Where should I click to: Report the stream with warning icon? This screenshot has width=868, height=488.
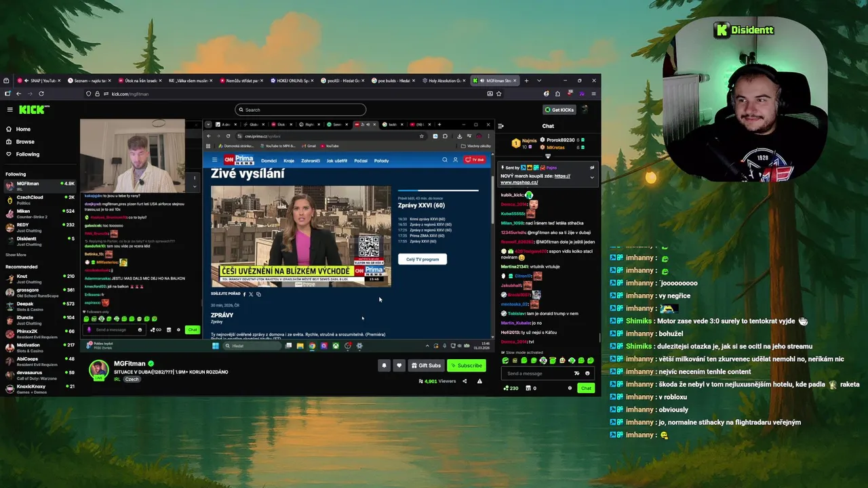click(x=479, y=381)
